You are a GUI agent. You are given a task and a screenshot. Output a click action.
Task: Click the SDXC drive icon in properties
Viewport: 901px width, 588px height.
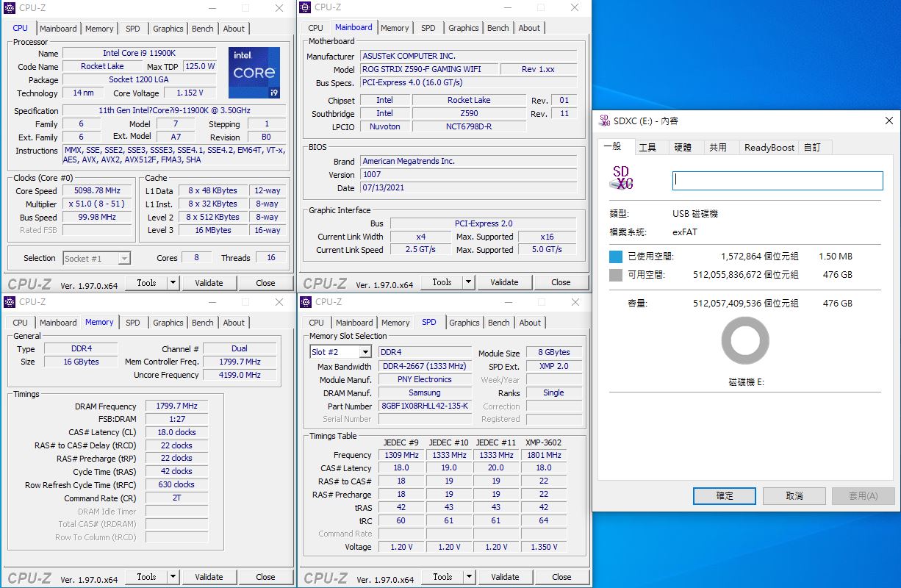click(x=622, y=179)
